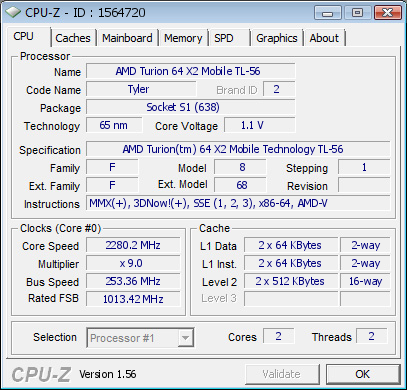Click the Validate button
Screen dimensions: 407x390
pyautogui.click(x=282, y=374)
